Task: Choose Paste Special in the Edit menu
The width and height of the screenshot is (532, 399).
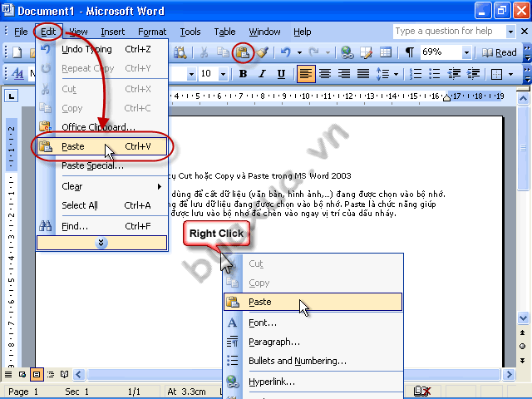Action: point(101,165)
